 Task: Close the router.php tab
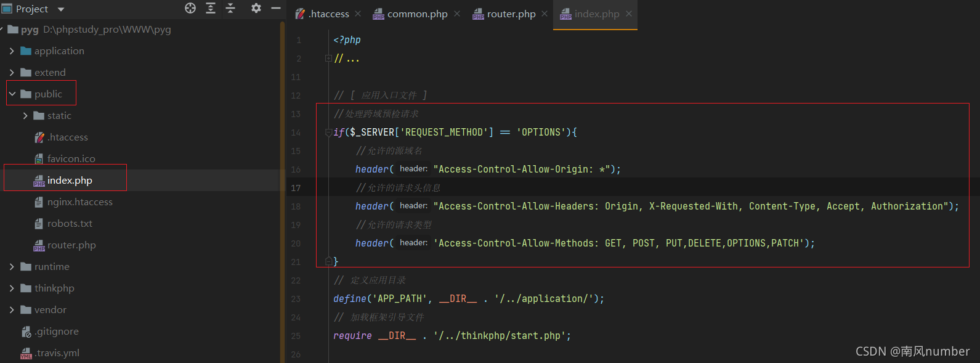[x=545, y=14]
